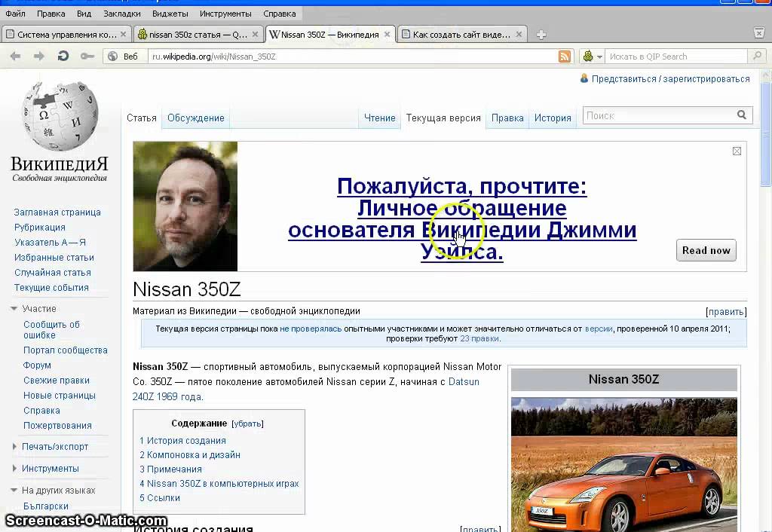Switch to Как создать сайт browser tab
Image resolution: width=772 pixels, height=532 pixels.
point(462,35)
